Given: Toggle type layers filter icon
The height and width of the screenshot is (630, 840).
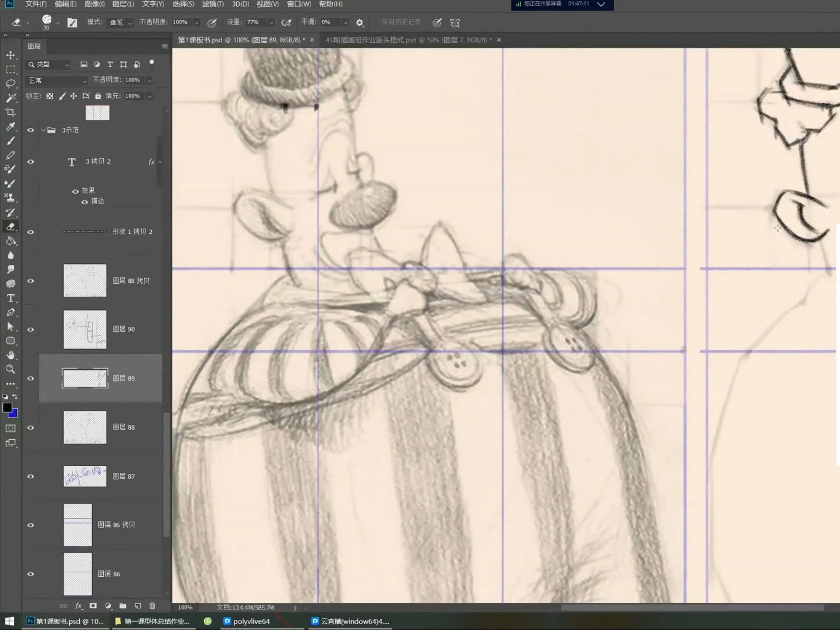Looking at the screenshot, I should 110,64.
